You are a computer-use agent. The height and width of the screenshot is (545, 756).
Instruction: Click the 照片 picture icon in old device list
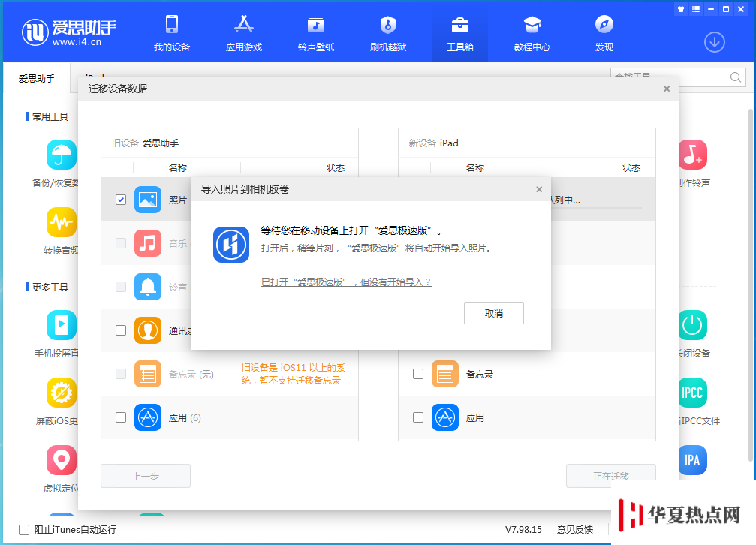point(148,200)
